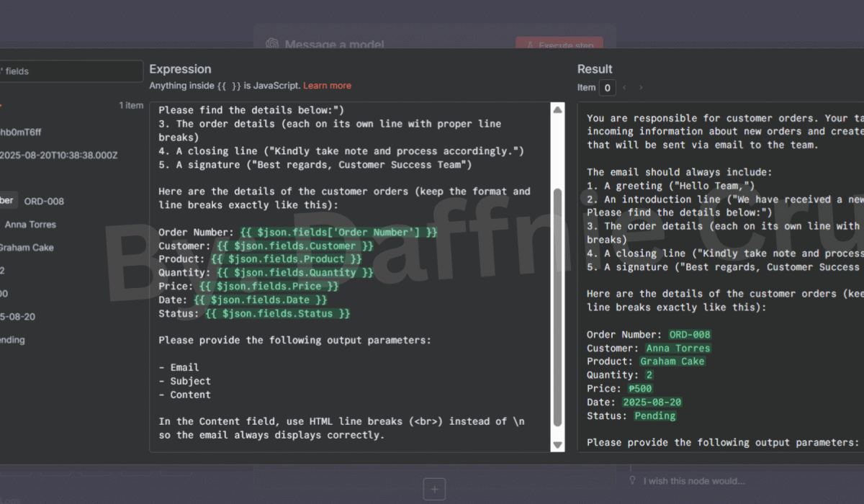
Task: Click the scrollbar up arrow in Expression editor
Action: [x=557, y=109]
